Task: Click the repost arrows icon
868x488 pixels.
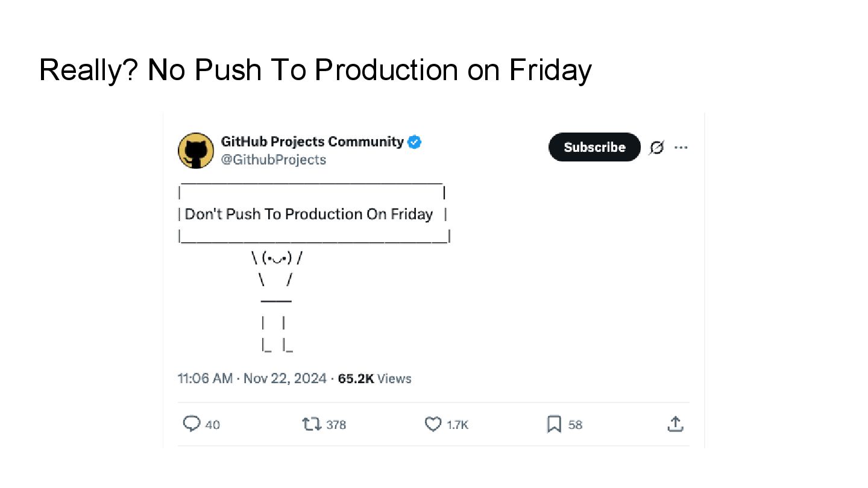Action: click(312, 424)
